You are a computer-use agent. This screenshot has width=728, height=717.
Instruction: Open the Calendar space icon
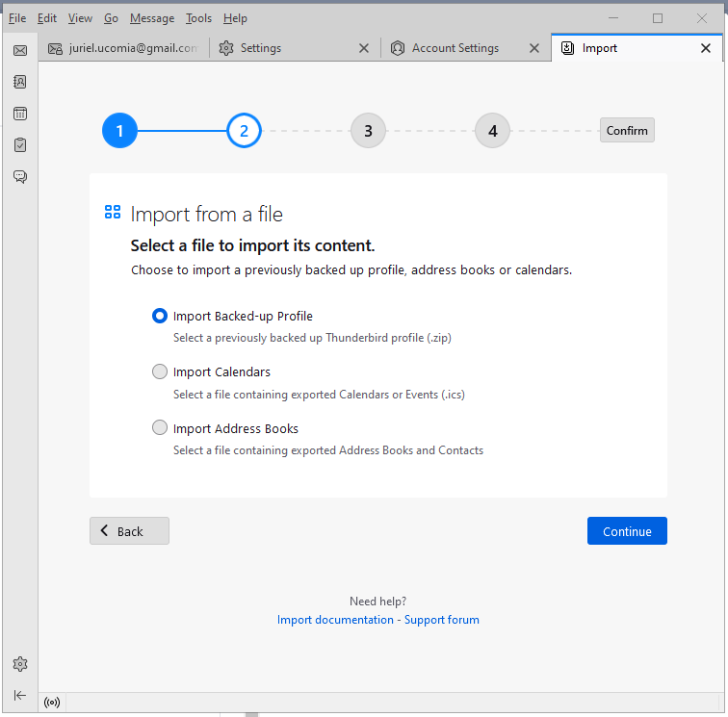point(20,114)
